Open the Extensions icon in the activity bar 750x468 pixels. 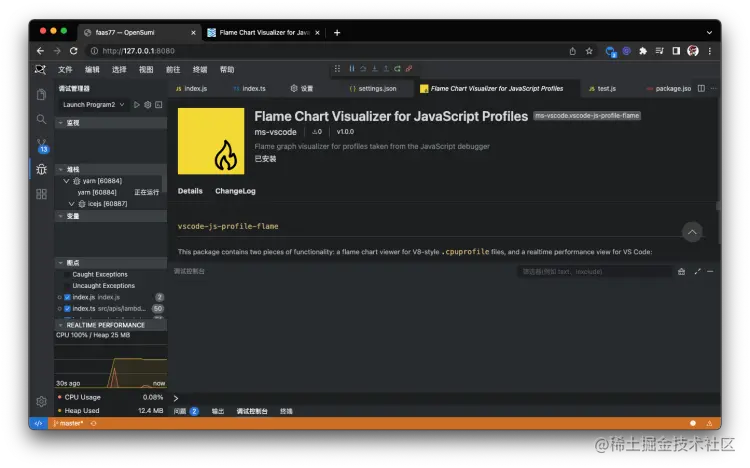click(42, 194)
